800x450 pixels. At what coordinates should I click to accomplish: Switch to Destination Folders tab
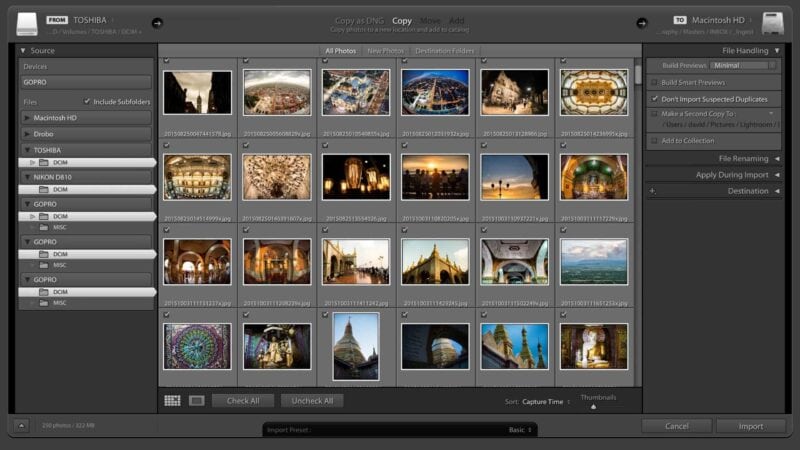point(444,51)
